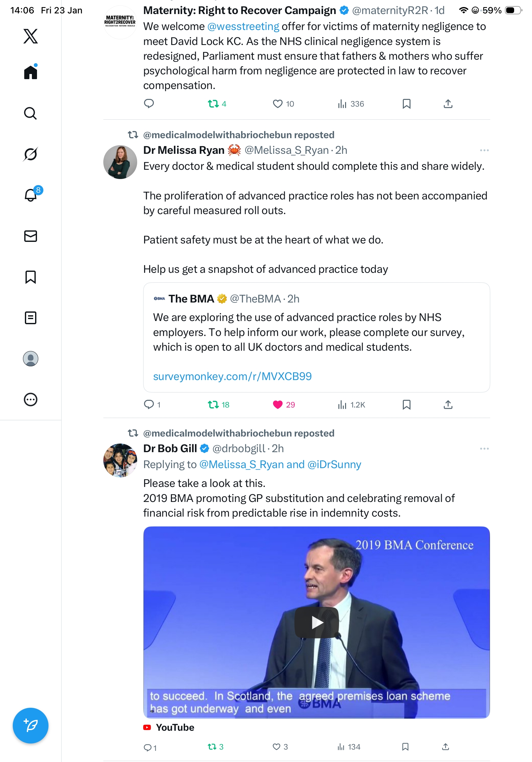Open Dr Melissa Ryan's profile picture
Screen dimensions: 532x762
click(120, 162)
